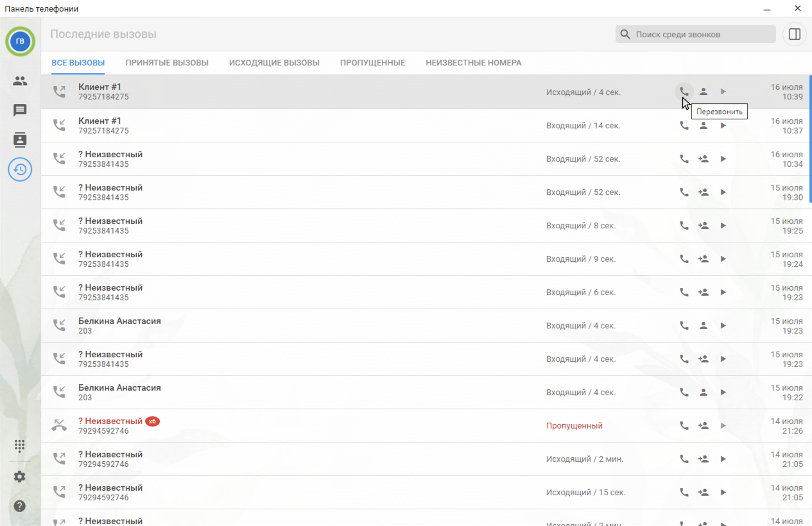Call back Белкина Анастасия at 19:22
812x526 pixels.
pyautogui.click(x=684, y=393)
